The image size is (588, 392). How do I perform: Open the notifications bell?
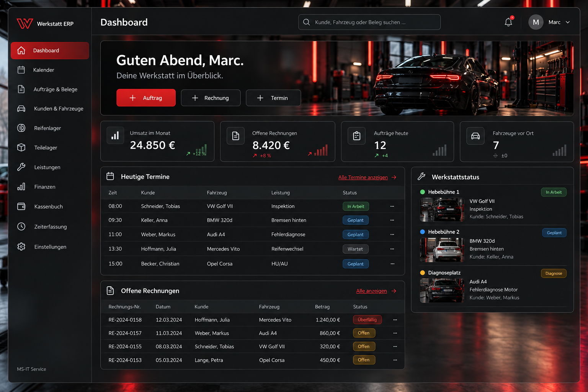(x=508, y=22)
